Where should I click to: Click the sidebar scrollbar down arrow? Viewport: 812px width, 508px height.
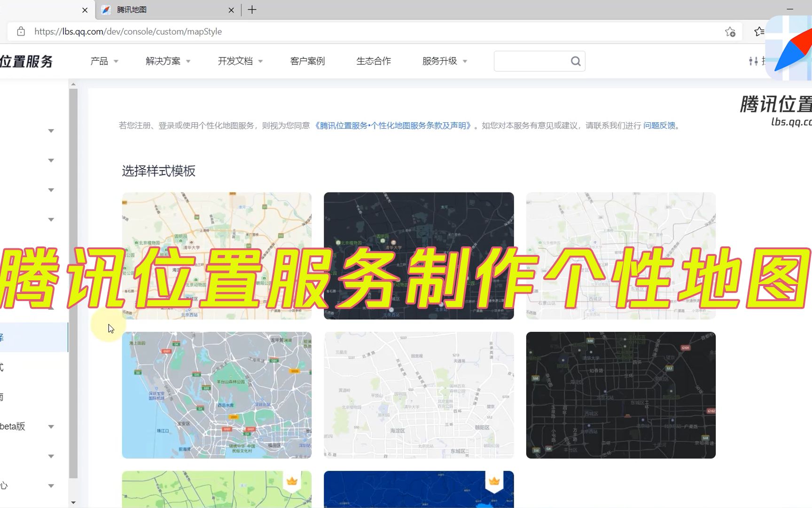tap(73, 502)
